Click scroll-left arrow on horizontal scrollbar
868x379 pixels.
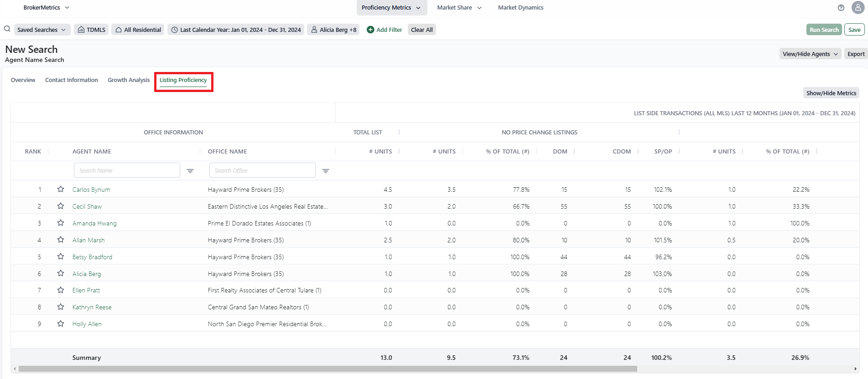(x=15, y=369)
